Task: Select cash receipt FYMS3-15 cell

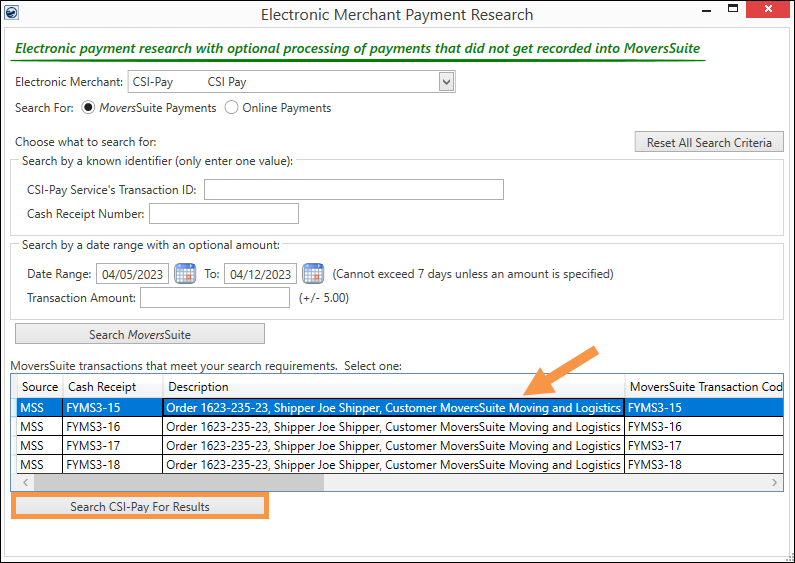Action: (x=113, y=408)
